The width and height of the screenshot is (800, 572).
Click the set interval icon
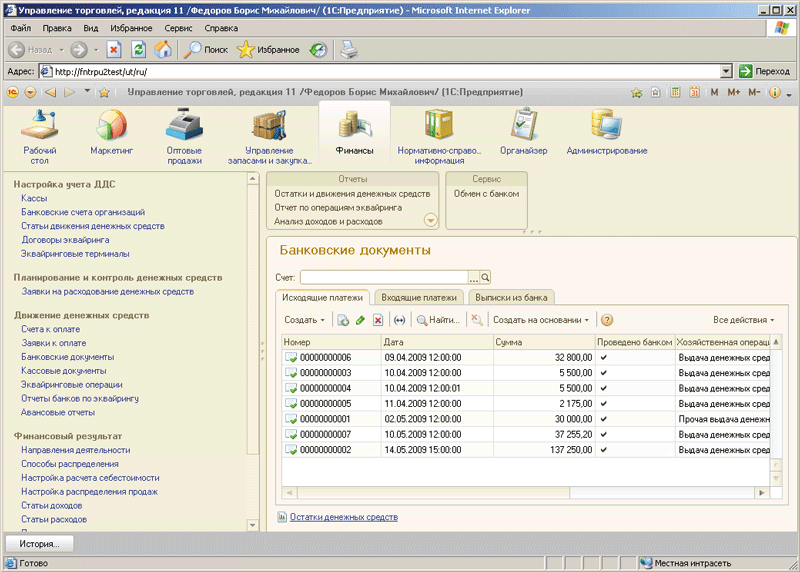[x=399, y=320]
